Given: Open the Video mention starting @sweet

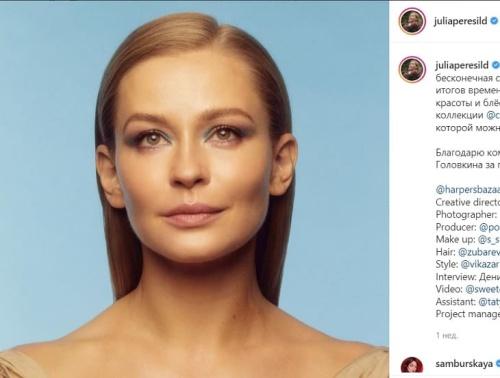Looking at the screenshot, I should coord(482,289).
